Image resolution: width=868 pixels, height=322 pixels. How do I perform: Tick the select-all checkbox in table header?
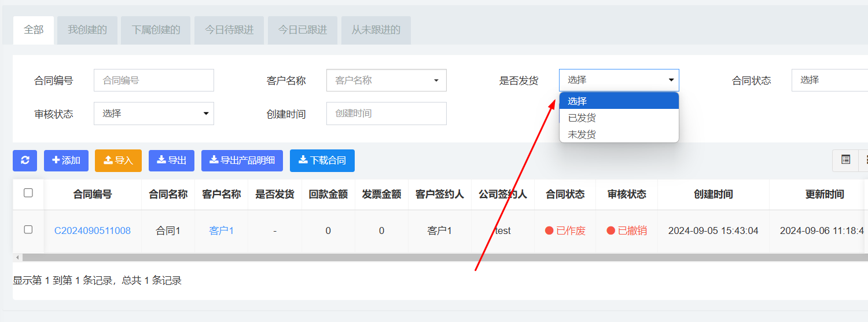click(x=28, y=193)
